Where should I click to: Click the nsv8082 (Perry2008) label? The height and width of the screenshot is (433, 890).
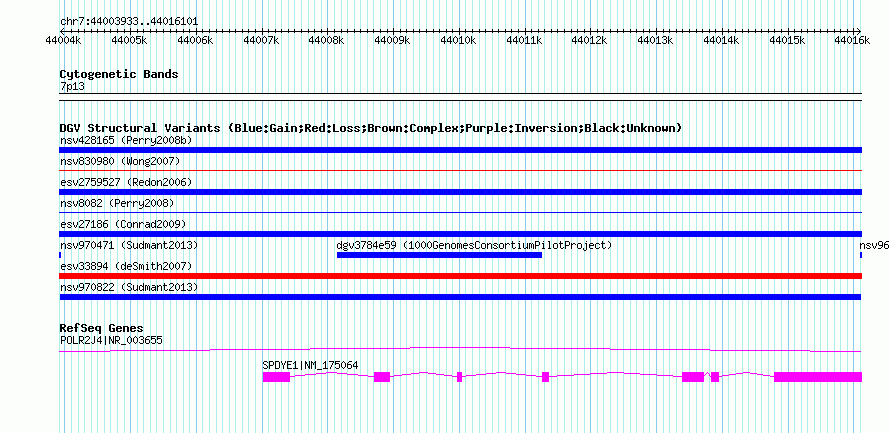(117, 203)
